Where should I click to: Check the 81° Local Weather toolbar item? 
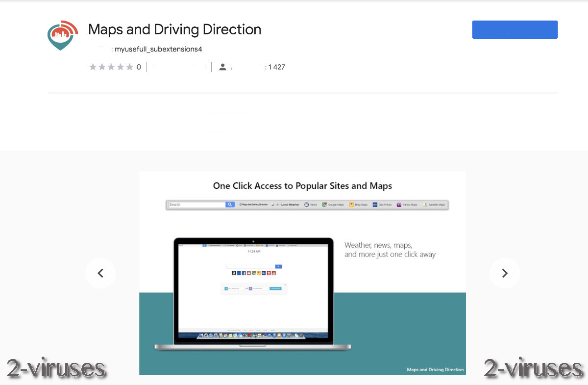tap(286, 205)
